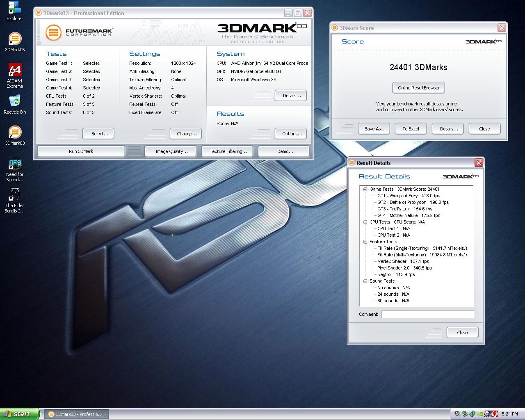Open The Elder Scrolls desktop icon
Screen dimensions: 525x420
[15, 194]
